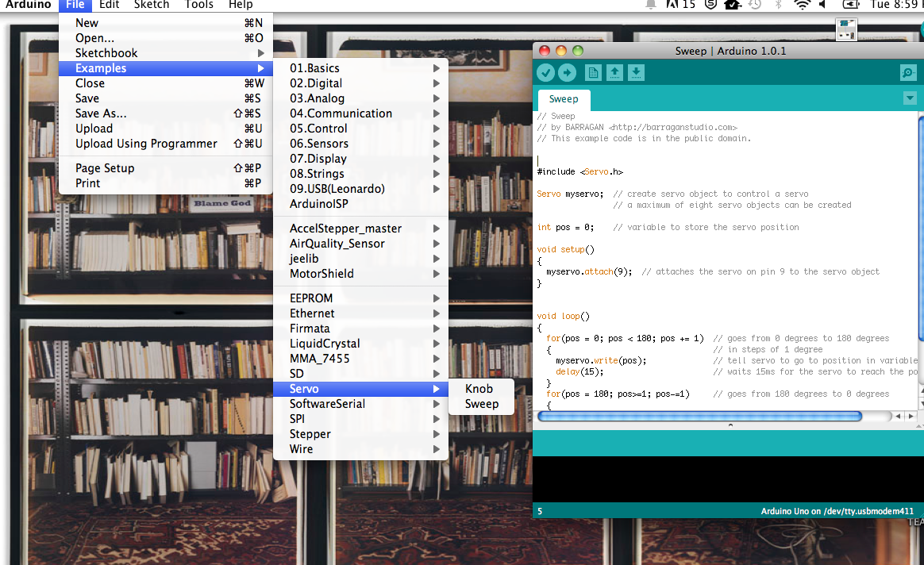Image resolution: width=924 pixels, height=565 pixels.
Task: Open the Serial Monitor
Action: [x=908, y=73]
